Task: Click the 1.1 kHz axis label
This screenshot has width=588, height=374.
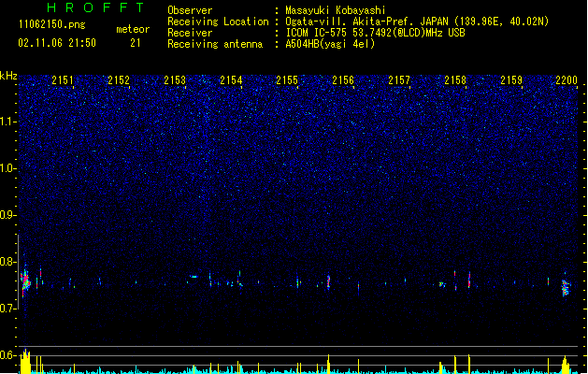Action: point(7,122)
